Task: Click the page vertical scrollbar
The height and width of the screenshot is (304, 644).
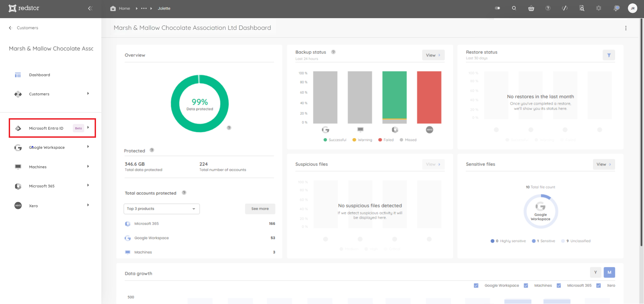Action: pyautogui.click(x=641, y=133)
